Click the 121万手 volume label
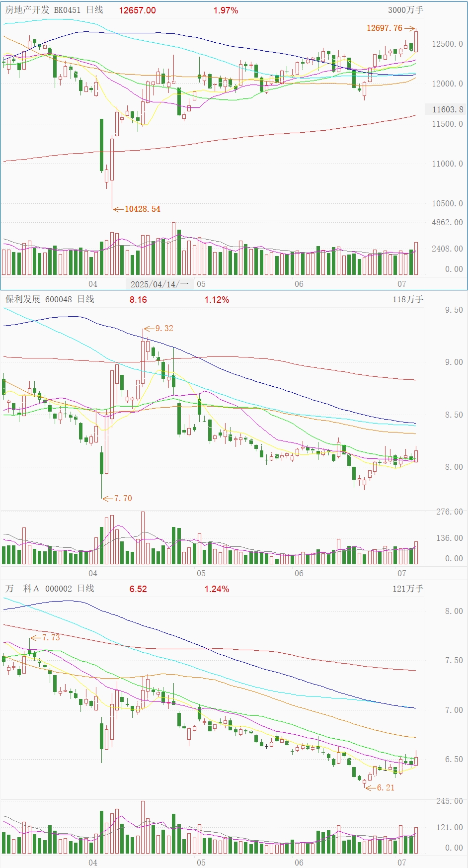Viewport: 468px width, 868px height. 408,589
